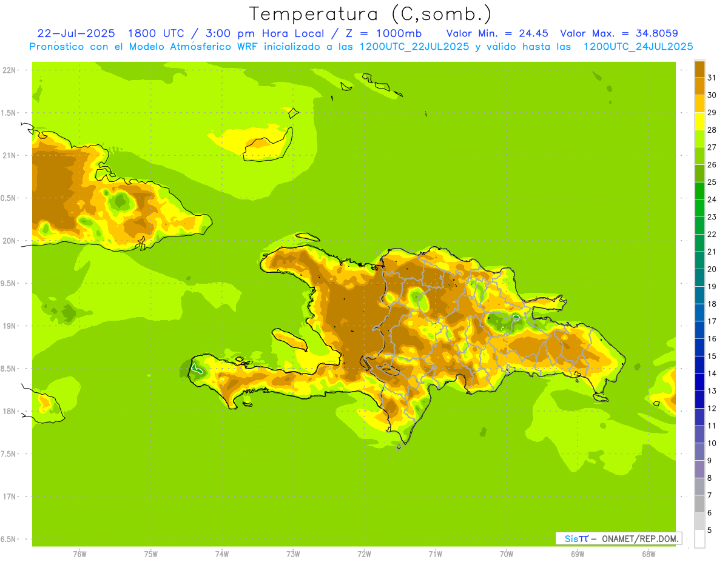This screenshot has height=562, width=728.
Task: Pick the purple swatch between 8 and 9
Action: point(699,469)
